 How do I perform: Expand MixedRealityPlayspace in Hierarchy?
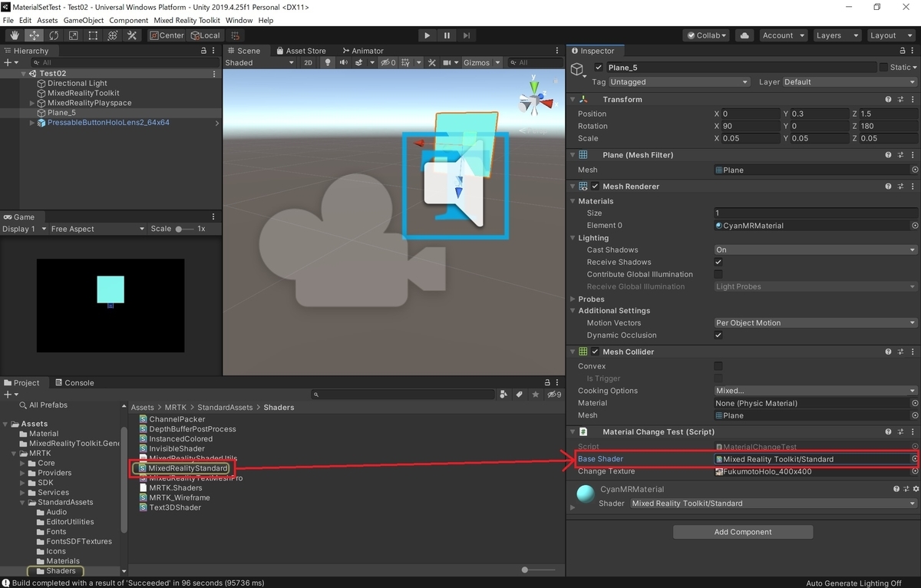(x=32, y=103)
